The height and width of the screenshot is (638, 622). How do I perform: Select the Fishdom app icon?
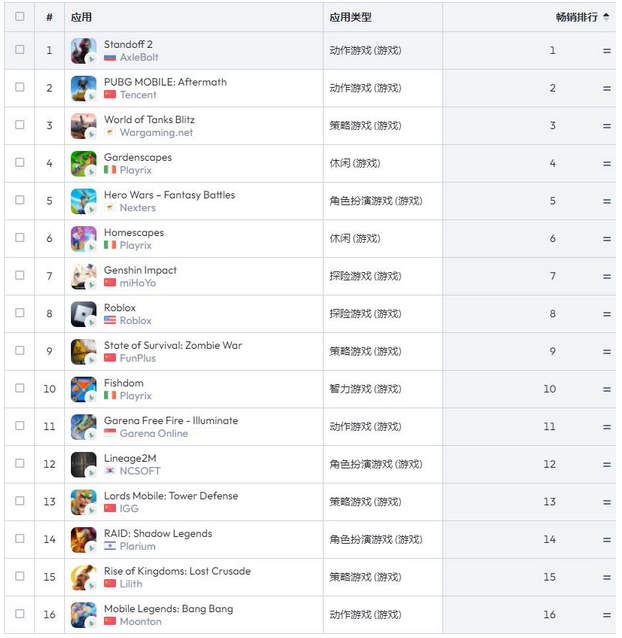coord(83,389)
